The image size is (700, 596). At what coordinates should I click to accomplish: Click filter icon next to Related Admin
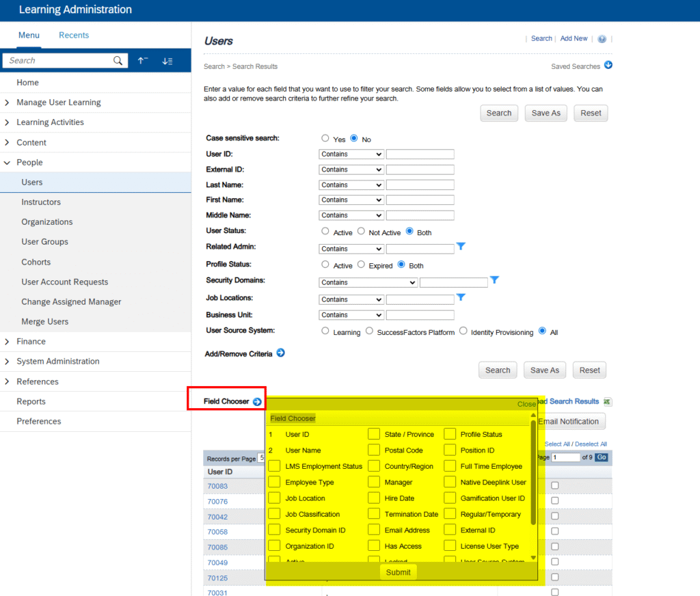coord(461,247)
